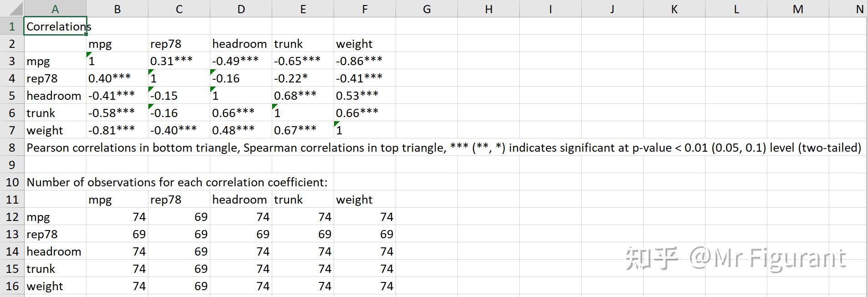Viewport: 868px width, 297px height.
Task: Select the commented cell B3 containing 1
Action: tap(117, 60)
